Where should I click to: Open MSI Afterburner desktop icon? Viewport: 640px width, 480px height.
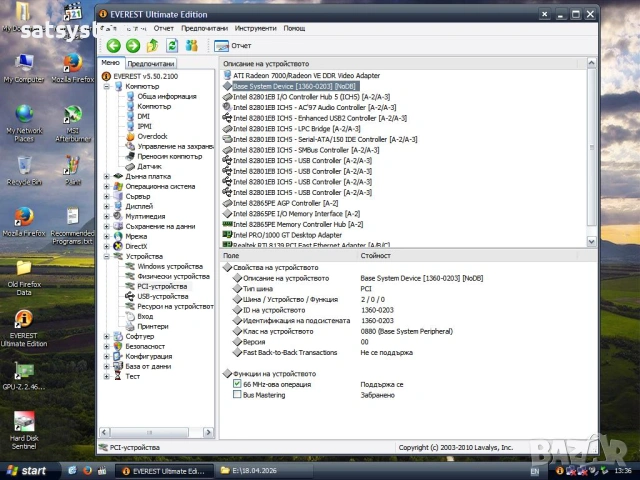[73, 123]
